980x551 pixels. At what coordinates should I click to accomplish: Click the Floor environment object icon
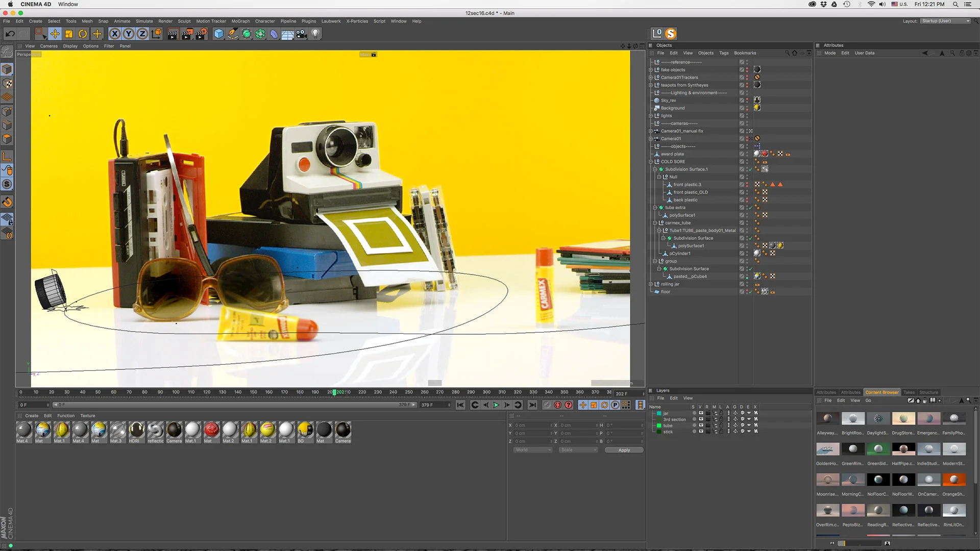(x=288, y=34)
